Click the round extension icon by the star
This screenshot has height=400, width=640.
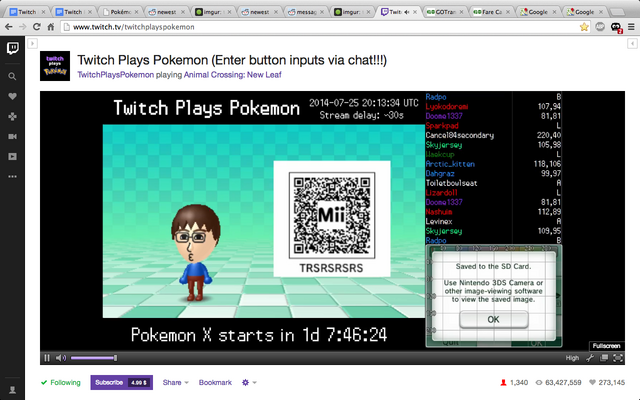tap(600, 27)
